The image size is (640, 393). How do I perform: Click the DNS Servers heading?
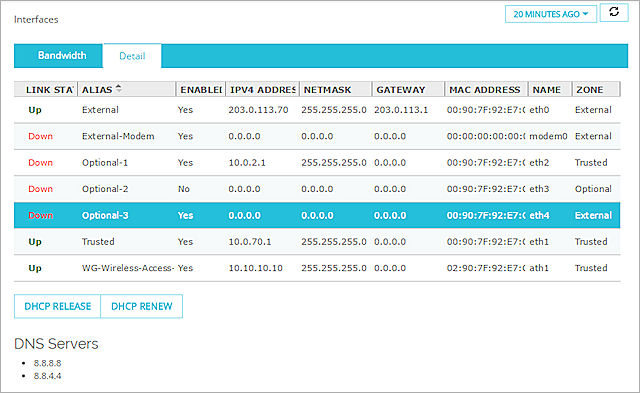pyautogui.click(x=56, y=344)
